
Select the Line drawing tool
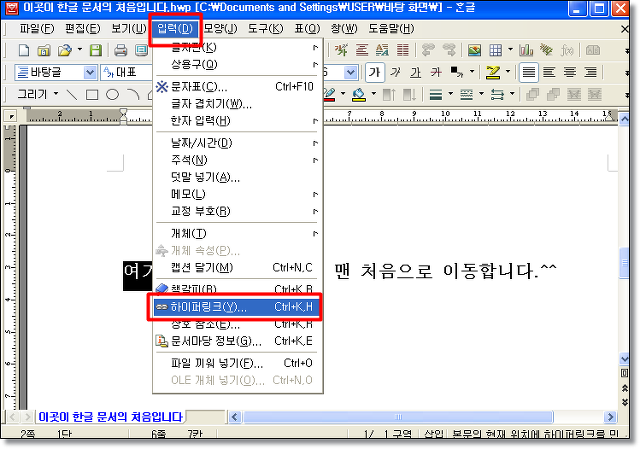pos(72,95)
